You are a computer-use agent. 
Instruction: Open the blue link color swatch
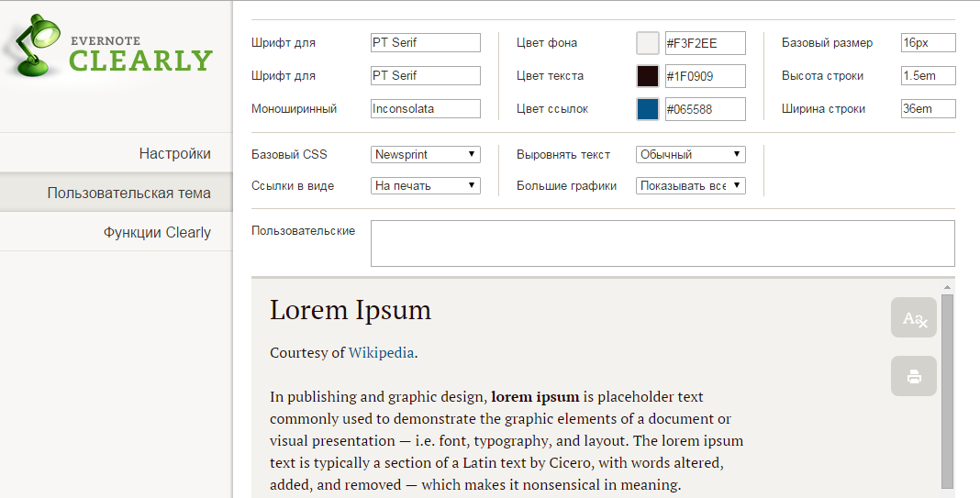point(648,109)
